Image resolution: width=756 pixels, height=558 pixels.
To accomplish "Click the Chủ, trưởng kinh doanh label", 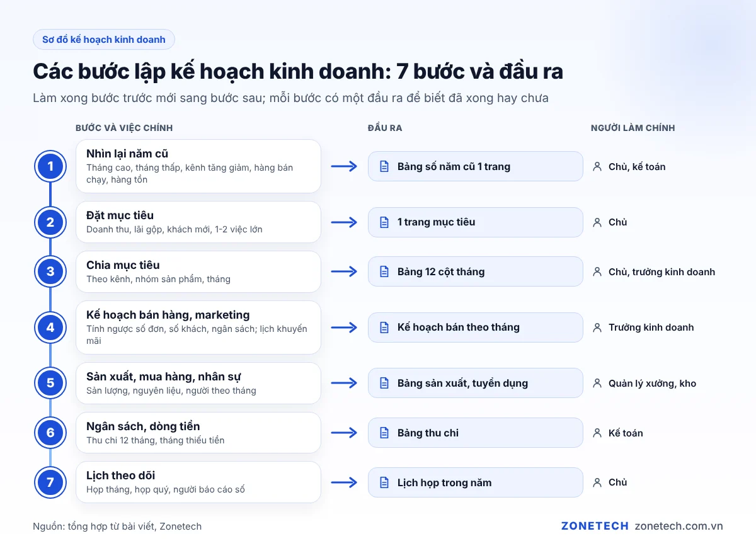I will 661,272.
